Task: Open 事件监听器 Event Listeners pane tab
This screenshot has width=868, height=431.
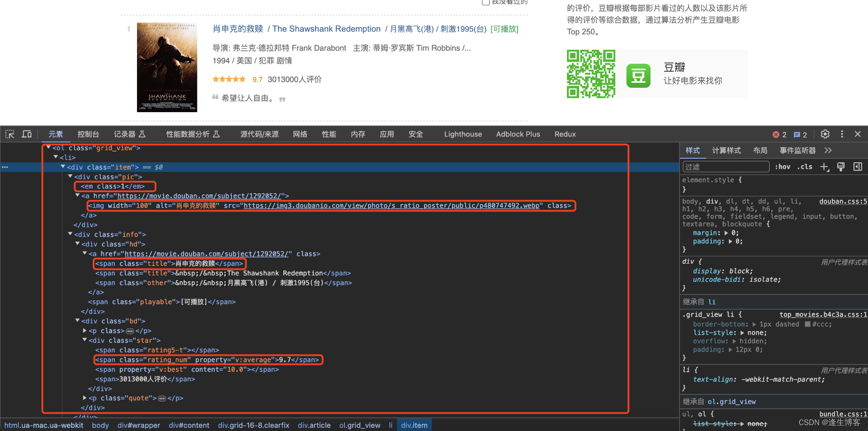Action: [798, 151]
